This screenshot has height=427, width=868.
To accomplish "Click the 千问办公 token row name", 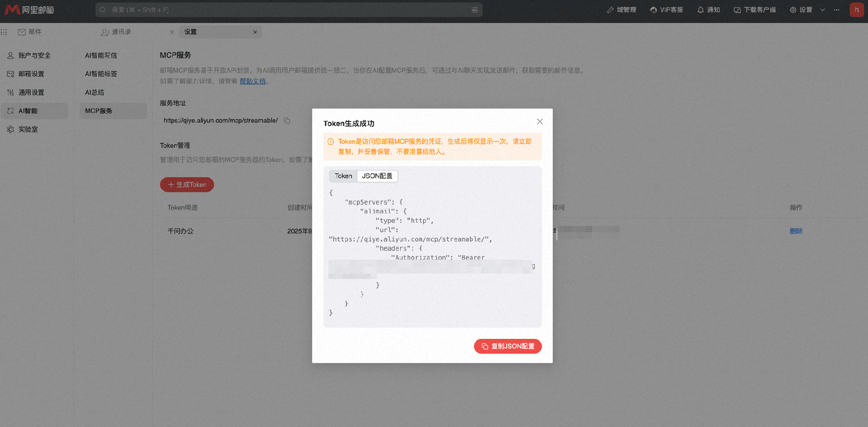I will click(180, 231).
